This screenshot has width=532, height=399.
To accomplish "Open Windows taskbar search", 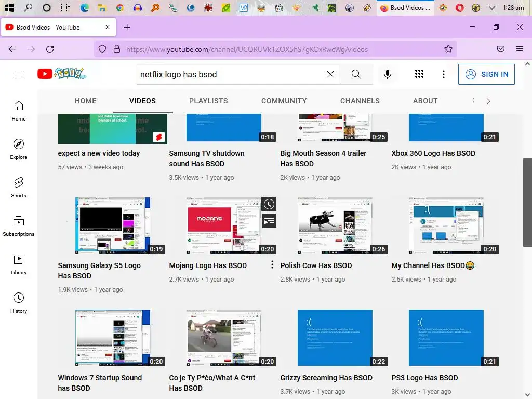I will tap(28, 7).
